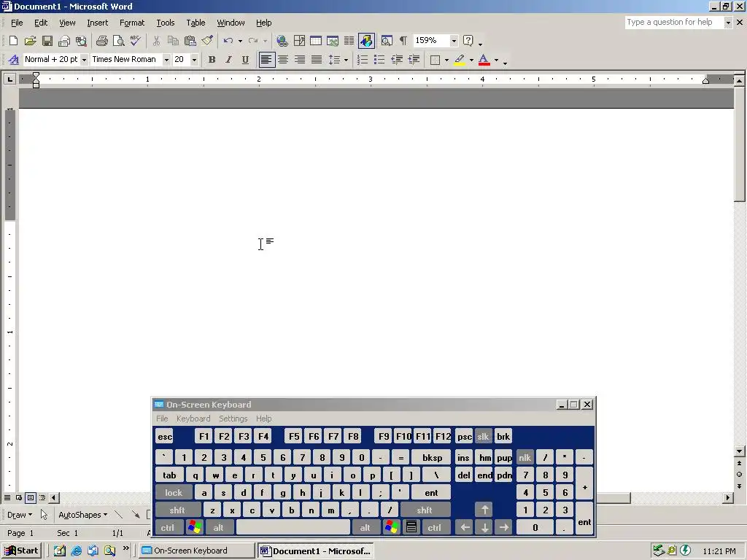This screenshot has width=747, height=560.
Task: Toggle Bold formatting
Action: (212, 60)
